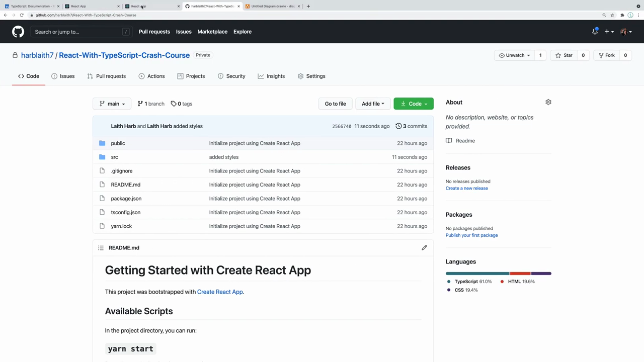Open the plus create-new menu
This screenshot has width=644, height=362.
609,32
